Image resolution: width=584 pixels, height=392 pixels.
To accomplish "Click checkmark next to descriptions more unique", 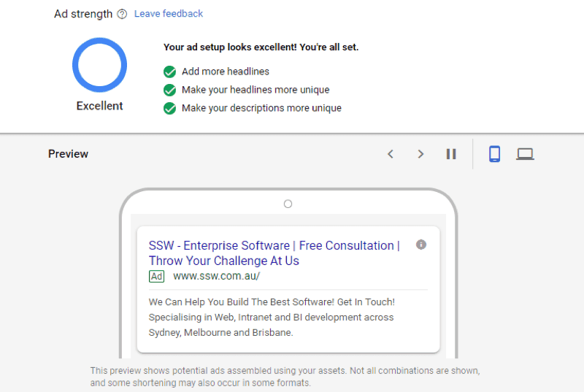I will [170, 108].
